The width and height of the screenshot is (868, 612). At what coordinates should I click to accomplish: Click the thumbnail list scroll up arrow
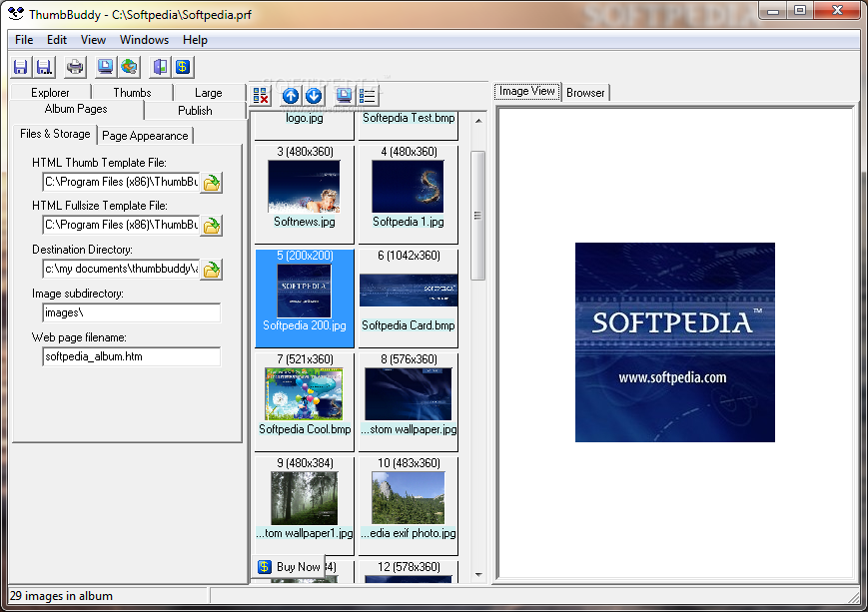(x=478, y=121)
